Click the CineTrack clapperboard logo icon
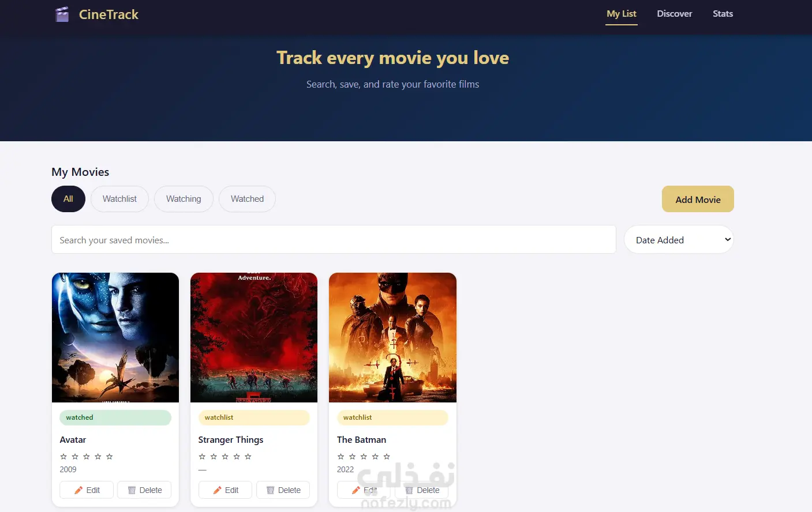The width and height of the screenshot is (812, 512). coord(62,14)
